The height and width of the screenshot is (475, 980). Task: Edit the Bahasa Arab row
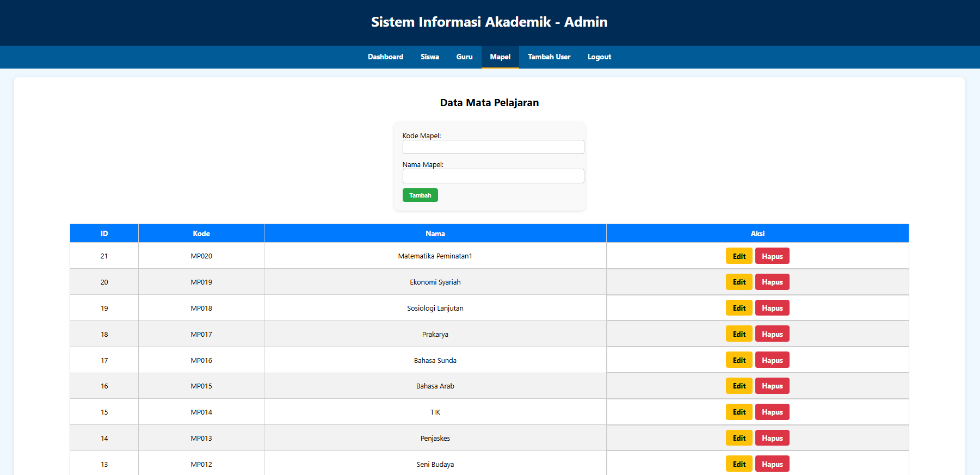point(738,386)
